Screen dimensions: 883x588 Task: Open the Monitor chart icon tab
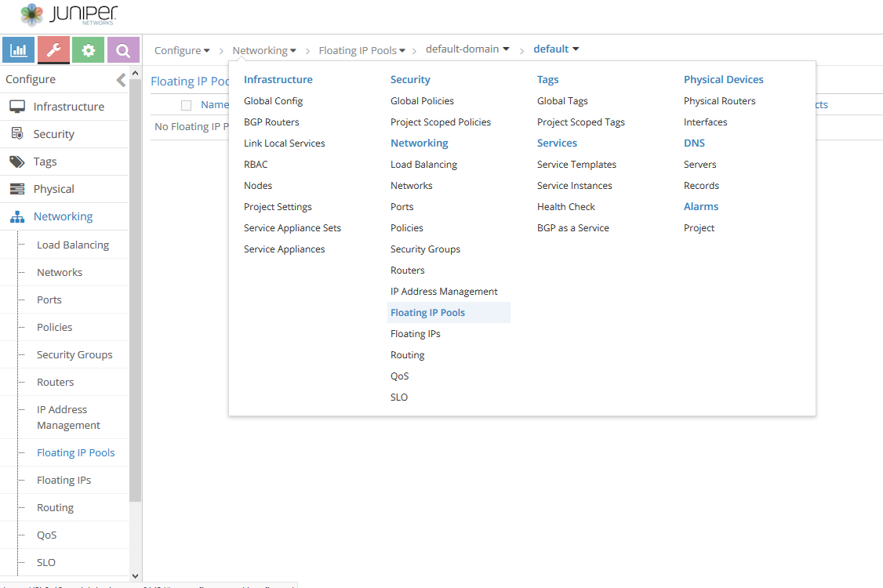[x=19, y=50]
